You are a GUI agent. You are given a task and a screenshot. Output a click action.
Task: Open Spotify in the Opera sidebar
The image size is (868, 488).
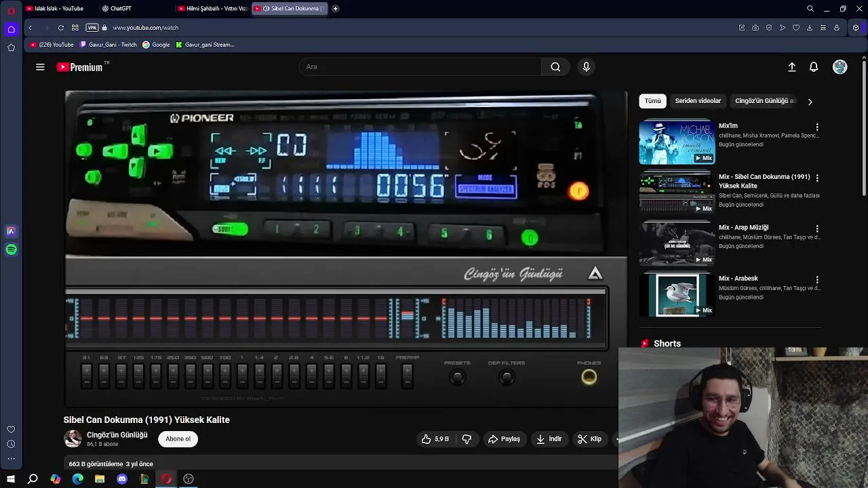[11, 249]
